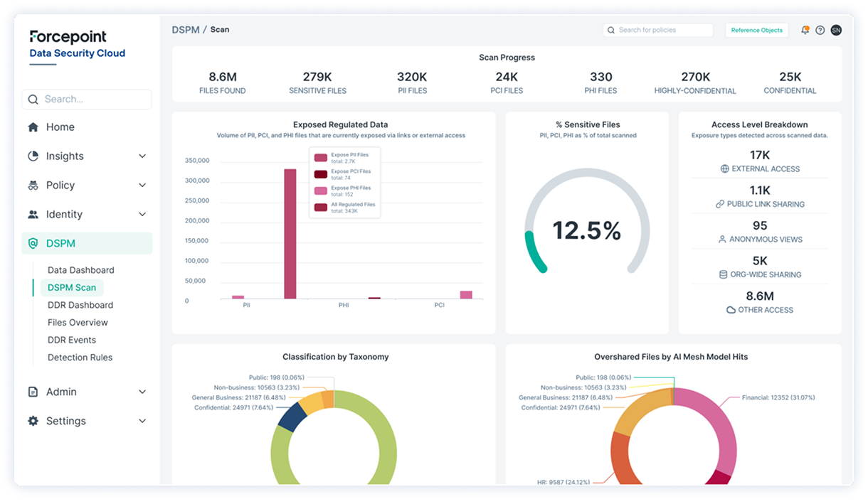Image resolution: width=868 pixels, height=504 pixels.
Task: Click the Reference Objects button
Action: [x=756, y=30]
